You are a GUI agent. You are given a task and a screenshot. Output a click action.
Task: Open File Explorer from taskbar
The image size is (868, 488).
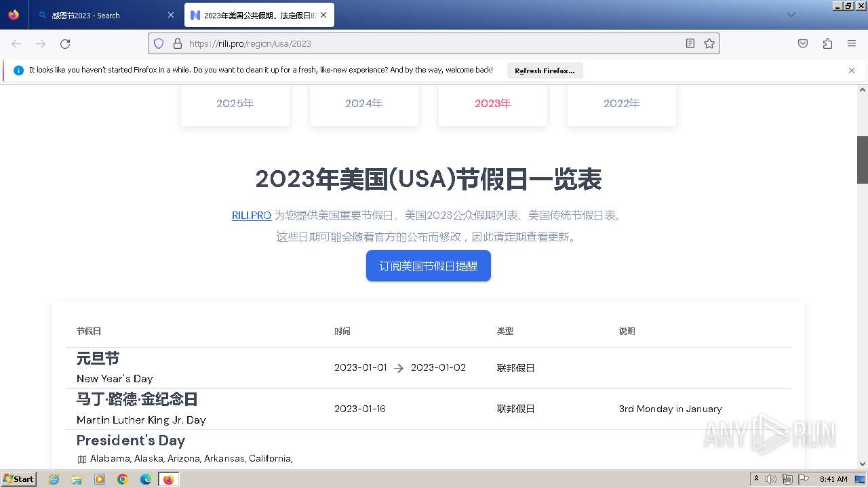77,479
